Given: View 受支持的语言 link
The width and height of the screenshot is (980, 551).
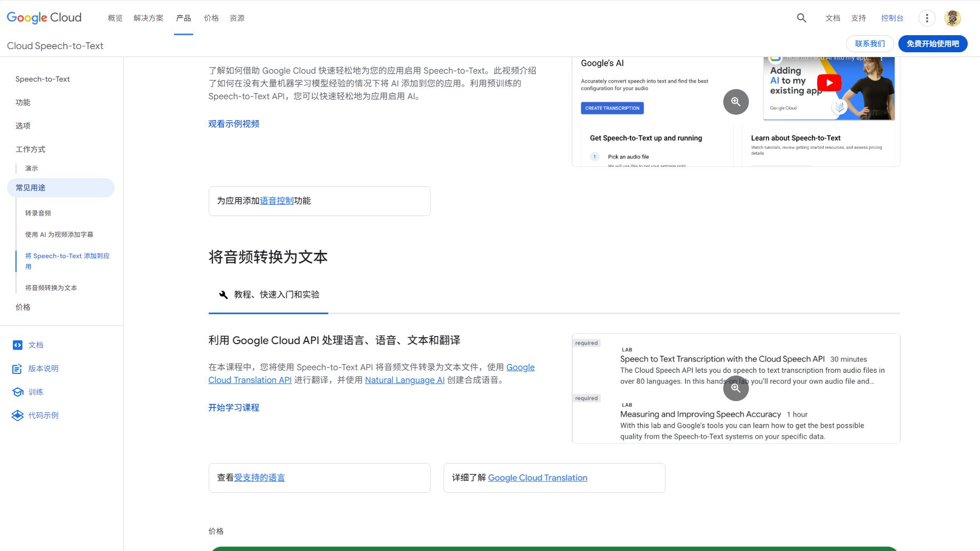Looking at the screenshot, I should [260, 477].
